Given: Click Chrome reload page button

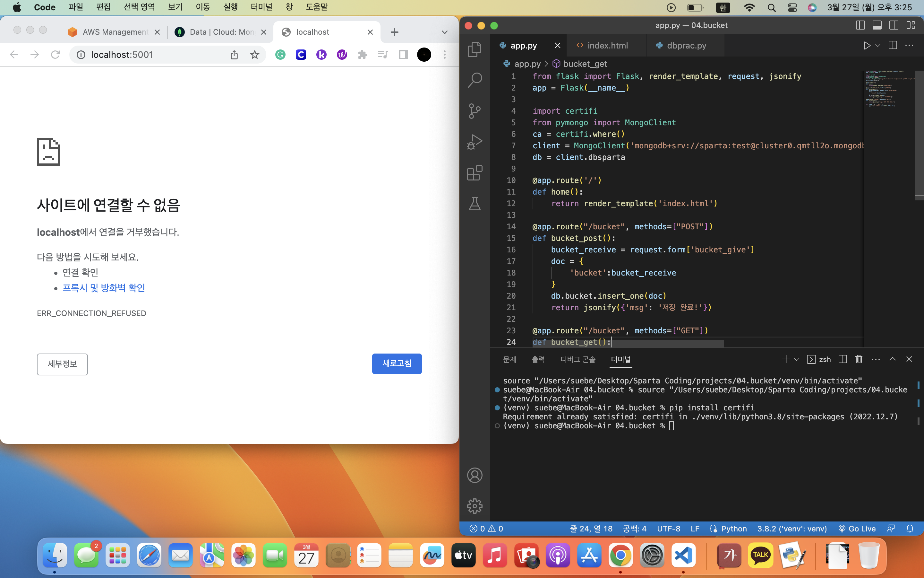Looking at the screenshot, I should (56, 55).
